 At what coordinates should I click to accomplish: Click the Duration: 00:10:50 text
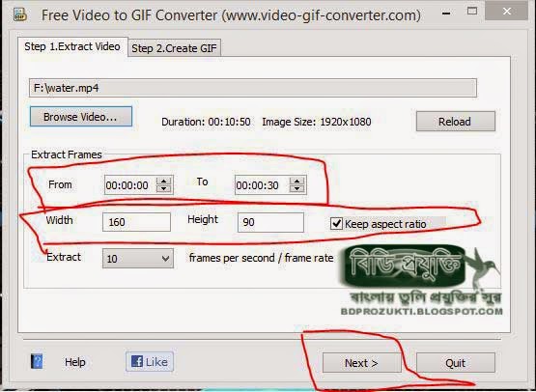click(x=206, y=122)
